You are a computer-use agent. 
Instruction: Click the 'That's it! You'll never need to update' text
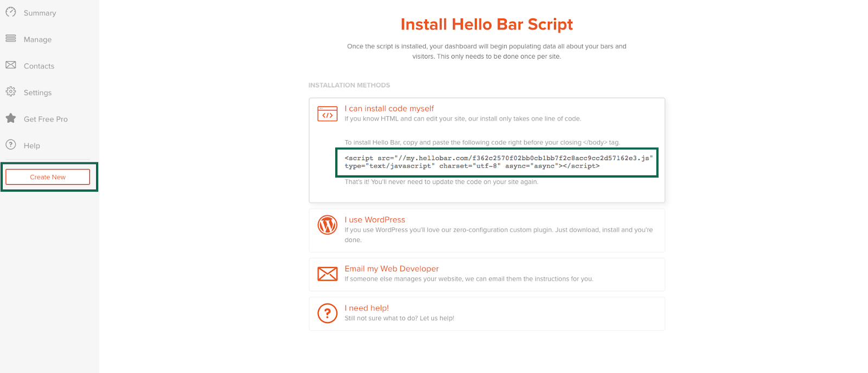point(442,182)
